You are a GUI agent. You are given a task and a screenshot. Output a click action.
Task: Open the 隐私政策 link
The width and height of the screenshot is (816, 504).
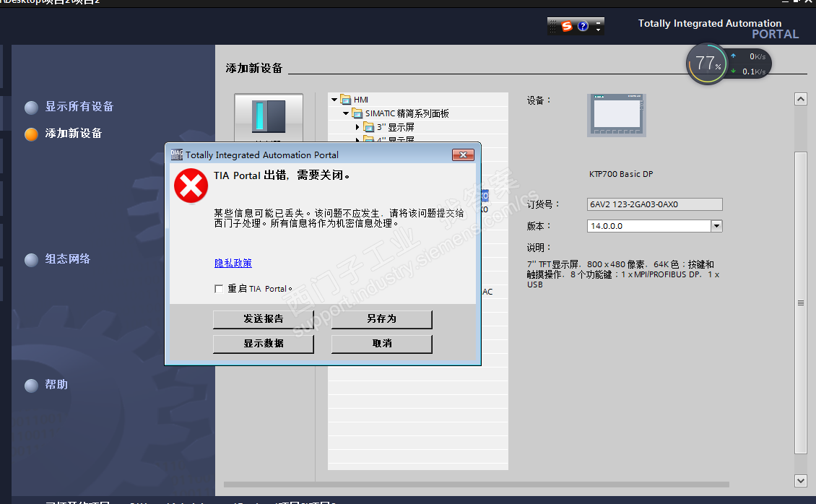tap(233, 263)
